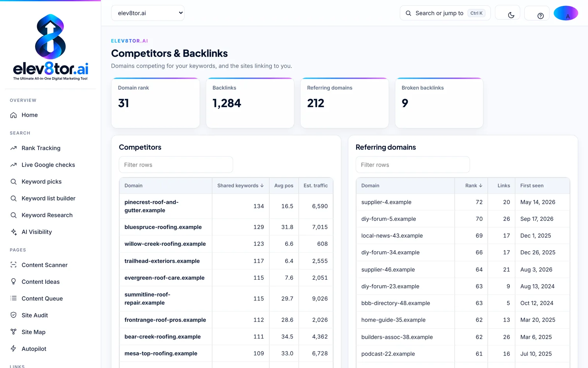Select bluespruce-roofing.example competitor
This screenshot has width=588, height=368.
(226, 227)
